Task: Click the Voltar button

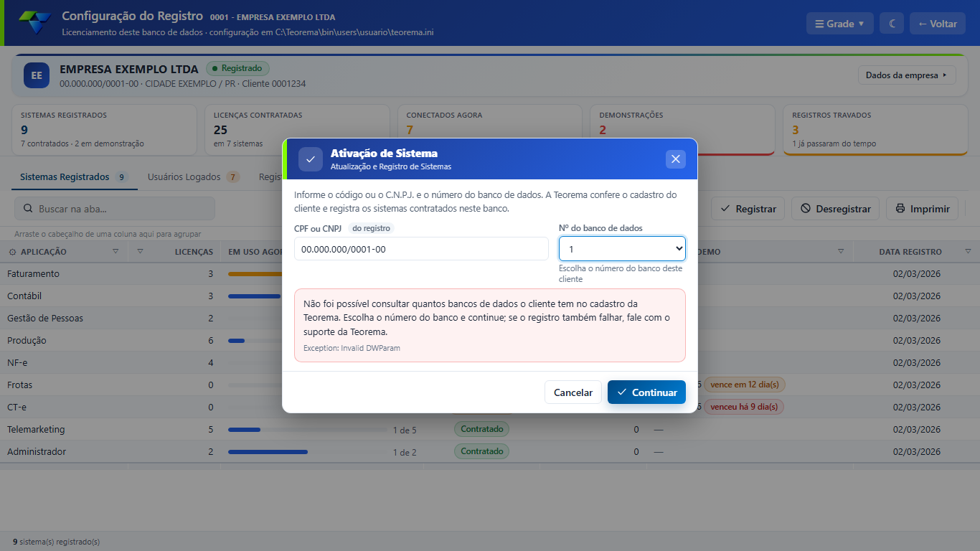Action: pyautogui.click(x=938, y=24)
